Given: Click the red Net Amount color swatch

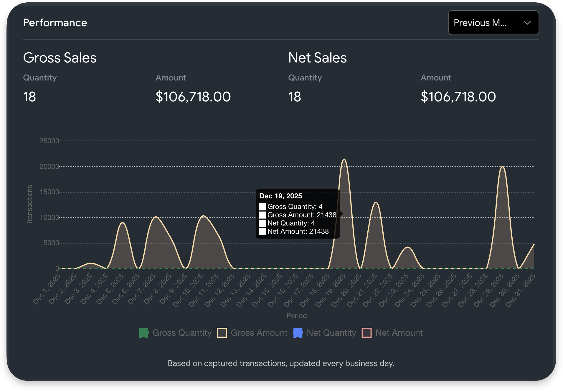Looking at the screenshot, I should [367, 332].
